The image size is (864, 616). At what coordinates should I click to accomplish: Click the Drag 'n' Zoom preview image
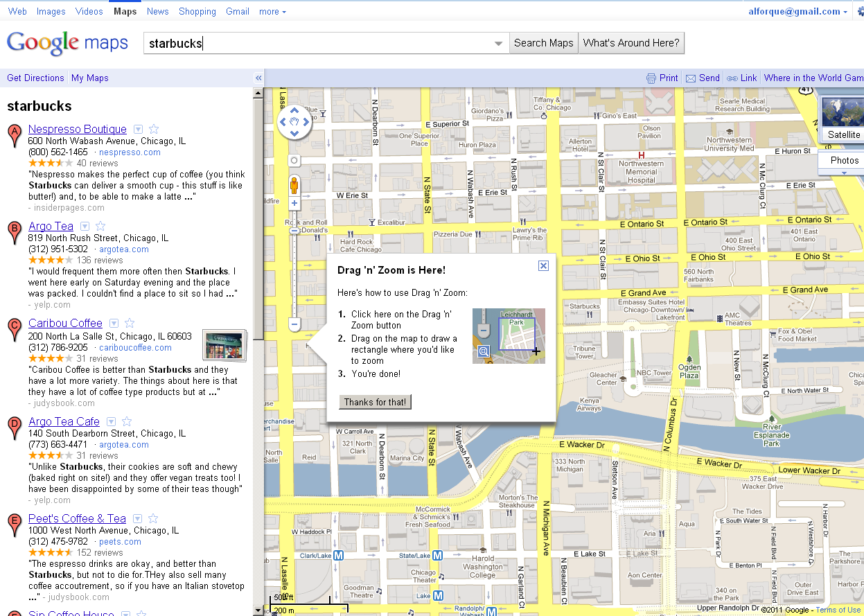tap(509, 336)
